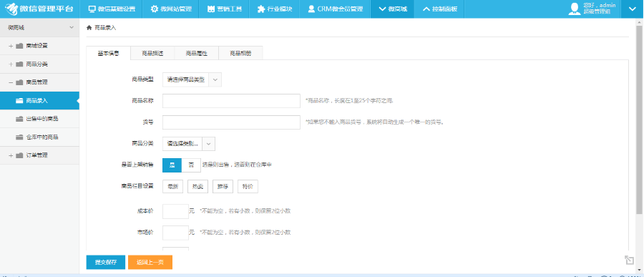This screenshot has height=277, width=644.
Task: Click the 商品分类 sidebar folder icon
Action: point(19,64)
